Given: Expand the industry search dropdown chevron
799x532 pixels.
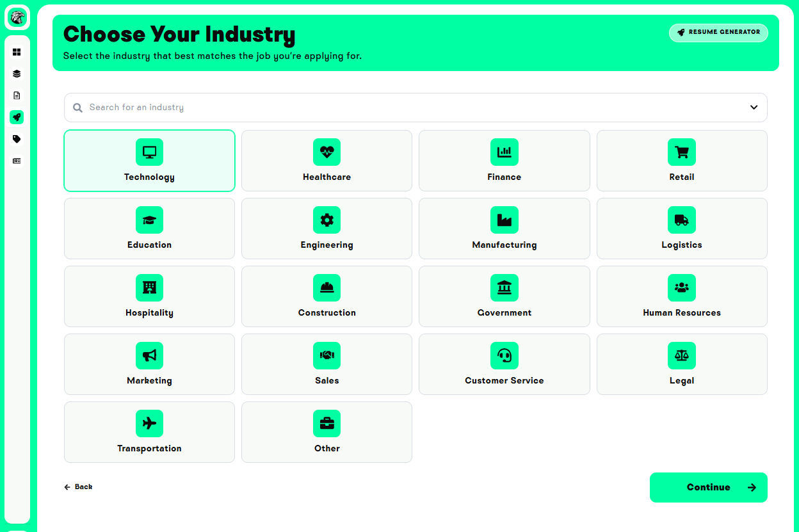Looking at the screenshot, I should 754,108.
